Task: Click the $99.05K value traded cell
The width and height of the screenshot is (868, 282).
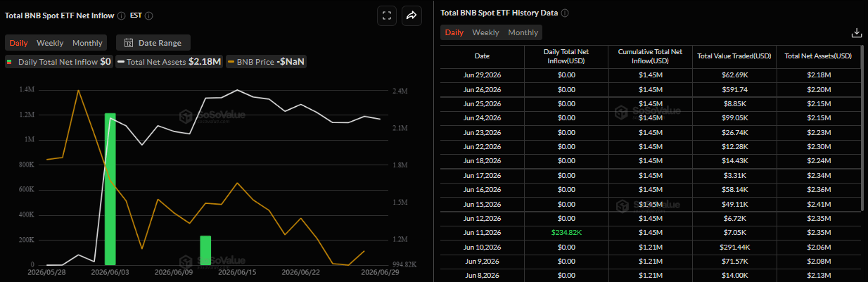Action: [x=734, y=118]
